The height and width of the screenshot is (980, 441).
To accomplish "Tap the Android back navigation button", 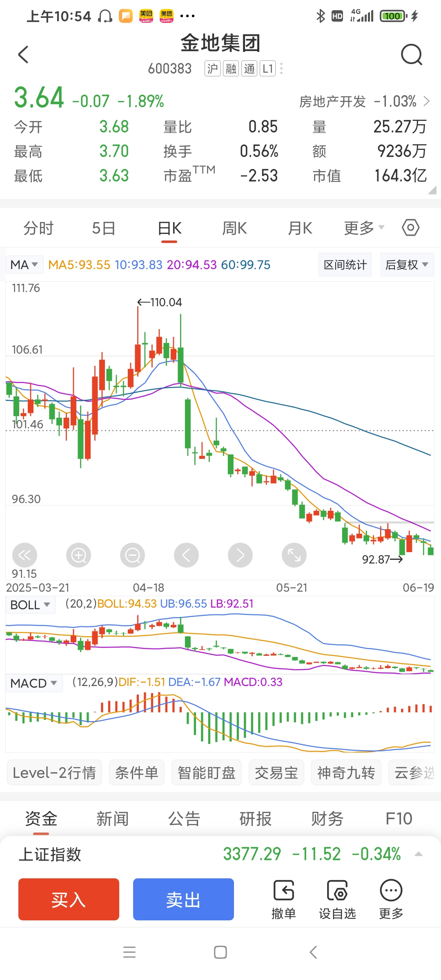I will tap(313, 952).
